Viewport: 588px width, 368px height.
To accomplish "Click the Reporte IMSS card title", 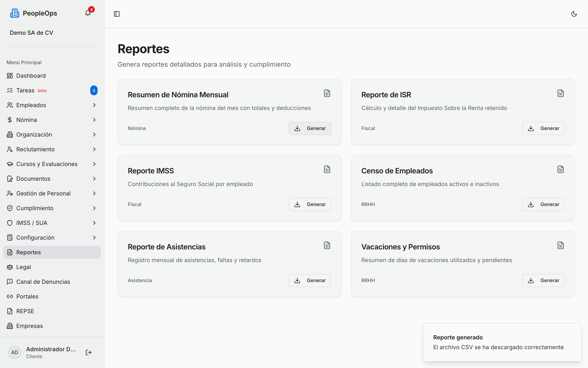I will (x=151, y=171).
